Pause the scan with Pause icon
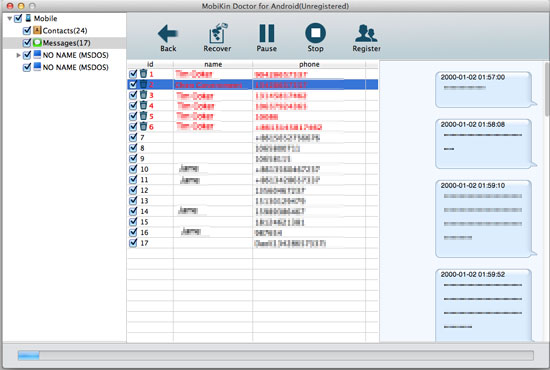The width and height of the screenshot is (550, 370). [267, 33]
